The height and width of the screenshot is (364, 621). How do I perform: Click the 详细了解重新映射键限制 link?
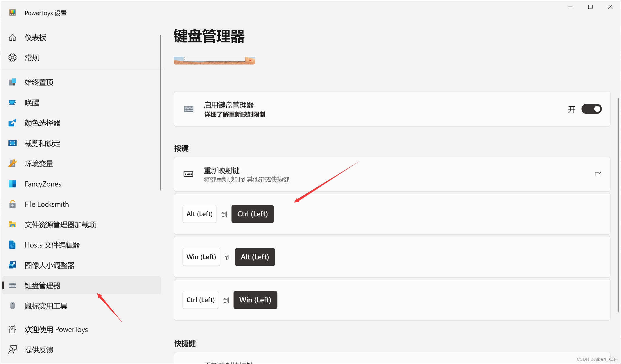(x=235, y=115)
